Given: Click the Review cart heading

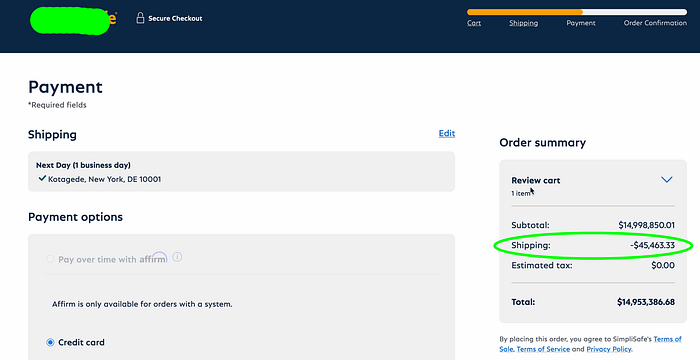Looking at the screenshot, I should click(x=536, y=180).
